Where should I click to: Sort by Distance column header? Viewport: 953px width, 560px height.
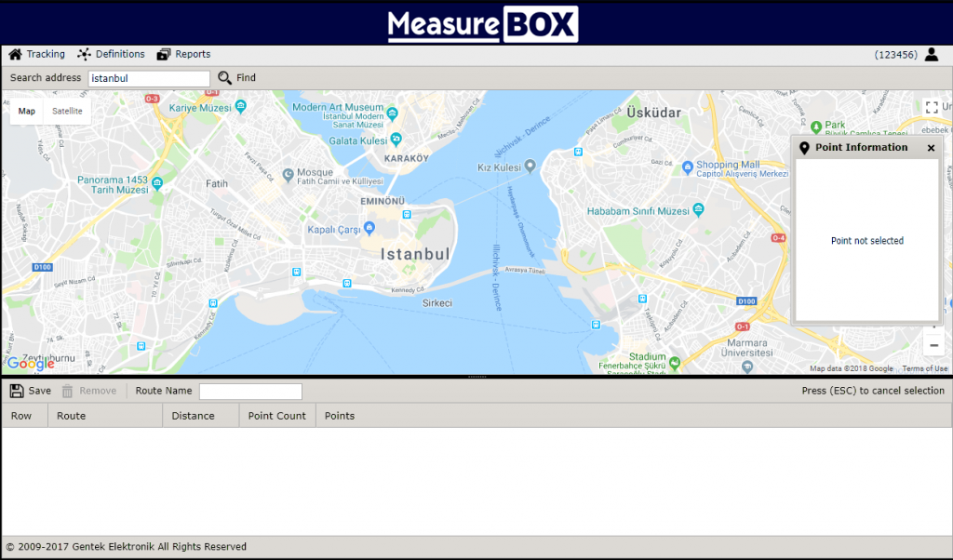[194, 416]
